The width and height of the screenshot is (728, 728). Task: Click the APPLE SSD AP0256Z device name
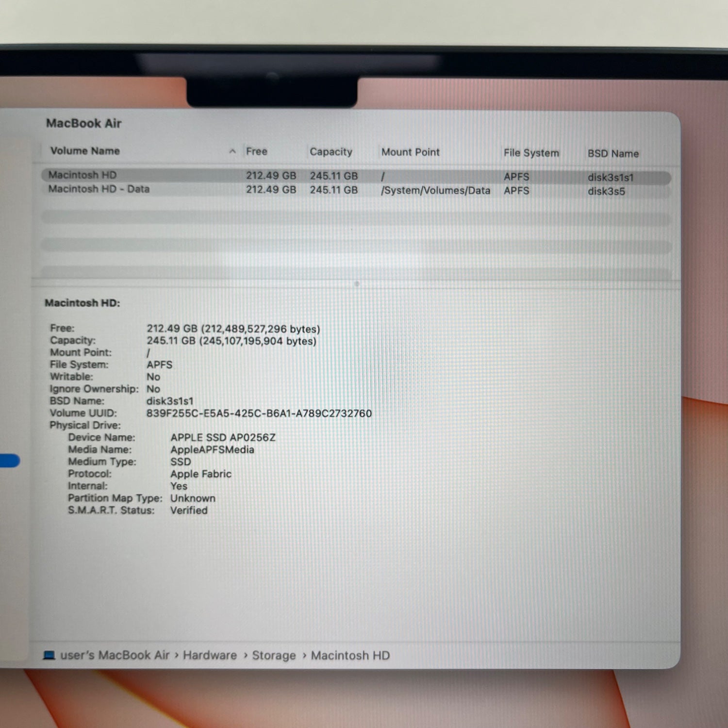[223, 438]
